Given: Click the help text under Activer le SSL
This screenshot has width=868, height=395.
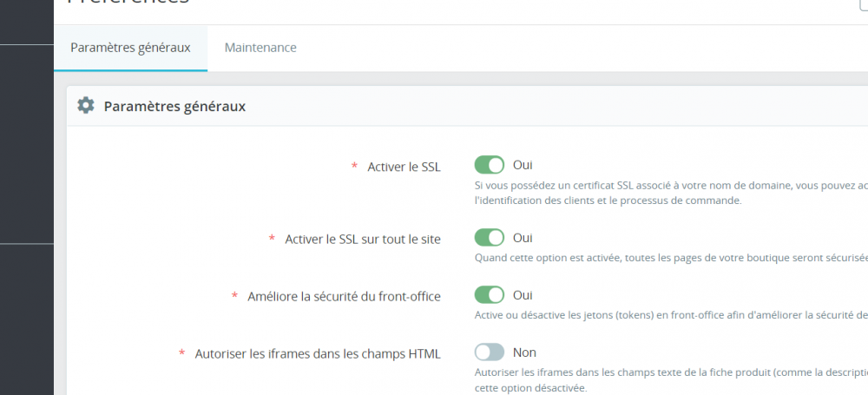Looking at the screenshot, I should 668,193.
